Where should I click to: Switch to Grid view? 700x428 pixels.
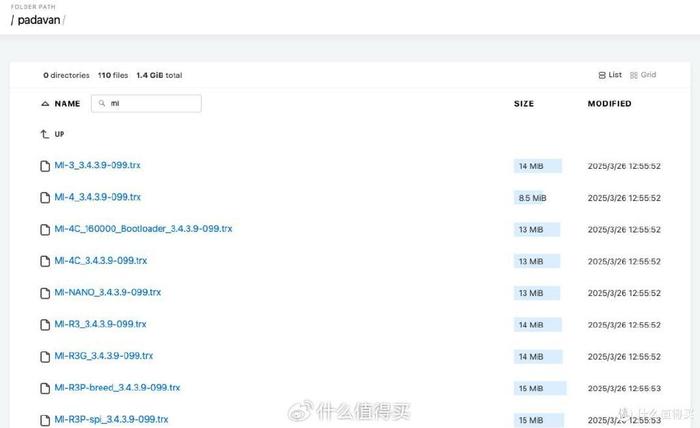coord(643,75)
